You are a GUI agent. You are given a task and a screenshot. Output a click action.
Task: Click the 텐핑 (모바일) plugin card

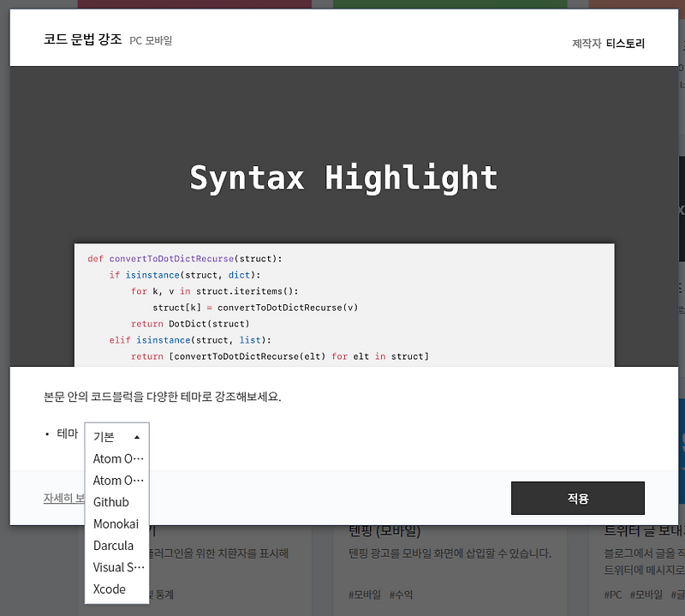pyautogui.click(x=450, y=568)
